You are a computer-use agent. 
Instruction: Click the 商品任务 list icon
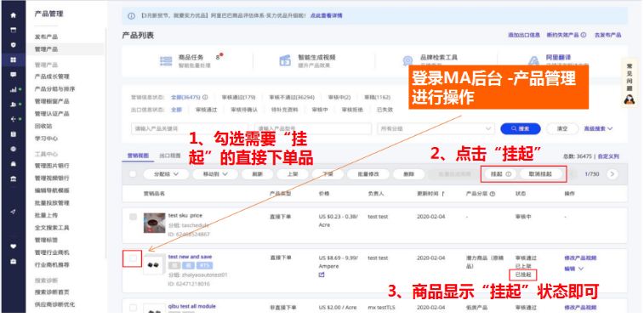(x=166, y=61)
